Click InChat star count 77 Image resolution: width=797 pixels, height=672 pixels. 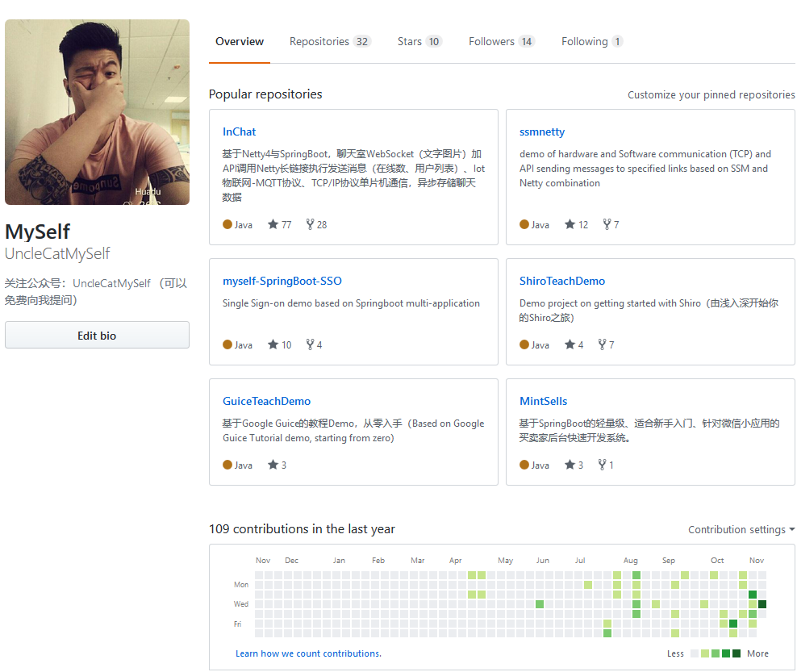click(286, 225)
